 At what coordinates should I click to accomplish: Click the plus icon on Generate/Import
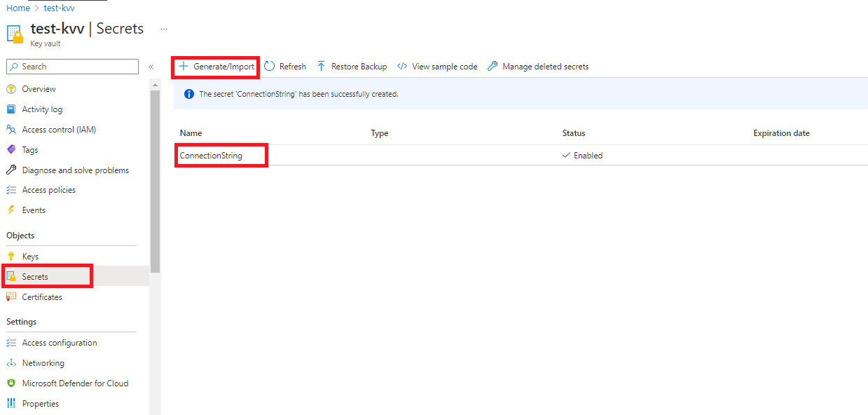184,66
